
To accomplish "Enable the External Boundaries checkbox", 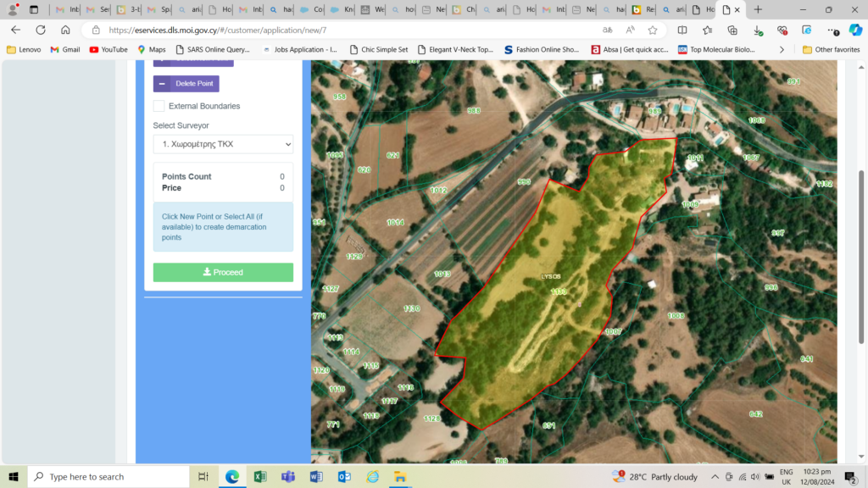I will pos(159,106).
